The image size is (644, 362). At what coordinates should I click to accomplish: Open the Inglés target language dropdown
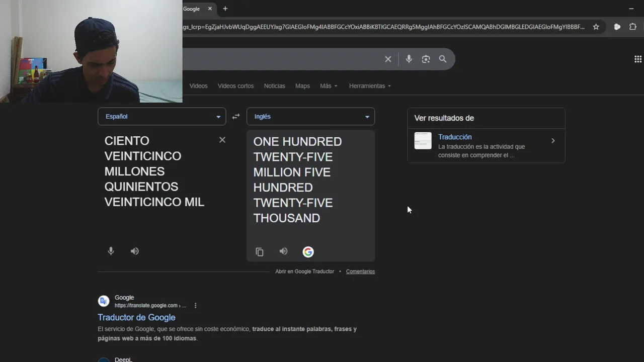click(x=310, y=117)
